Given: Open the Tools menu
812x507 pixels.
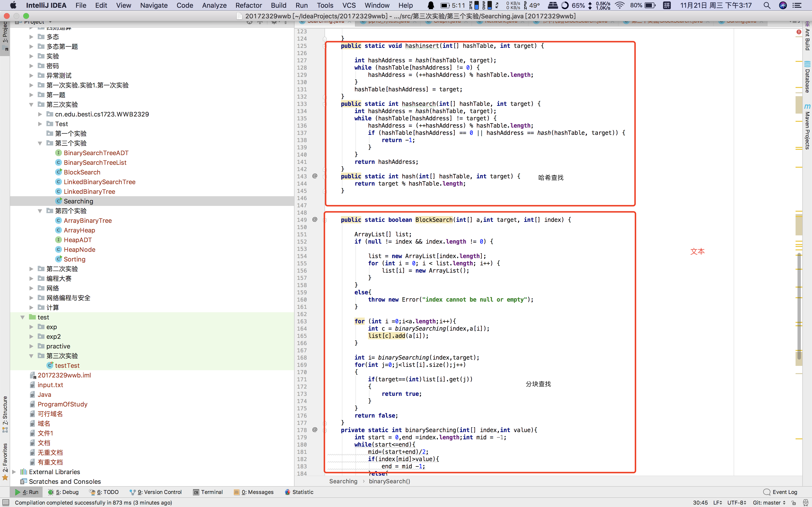Looking at the screenshot, I should [325, 5].
